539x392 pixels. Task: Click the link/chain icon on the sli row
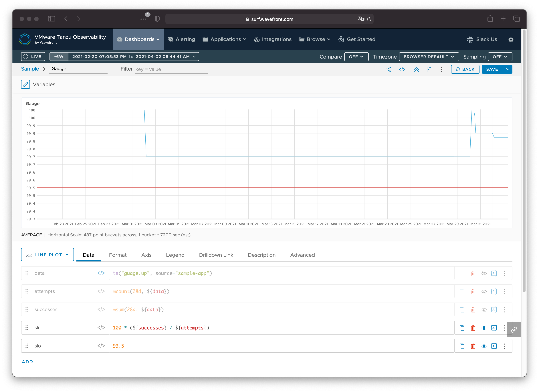514,328
